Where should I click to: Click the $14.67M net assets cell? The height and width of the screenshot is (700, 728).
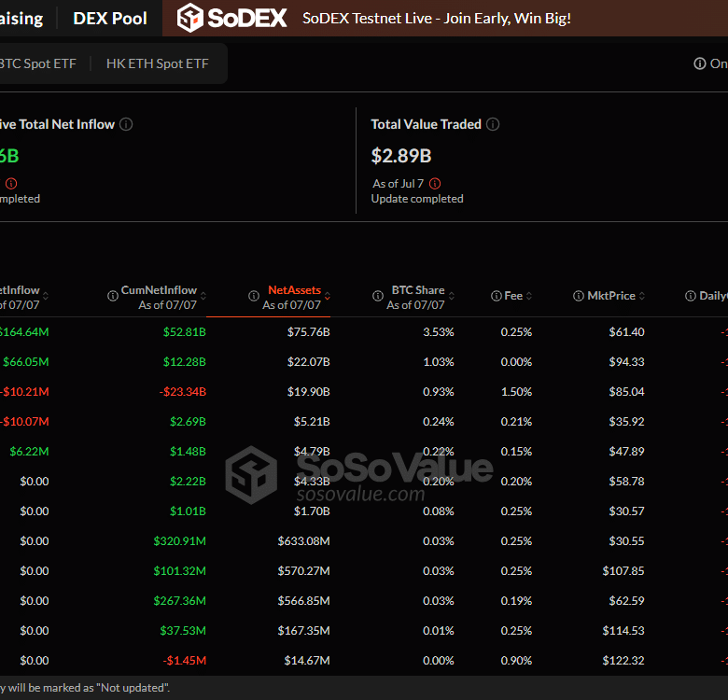[307, 661]
